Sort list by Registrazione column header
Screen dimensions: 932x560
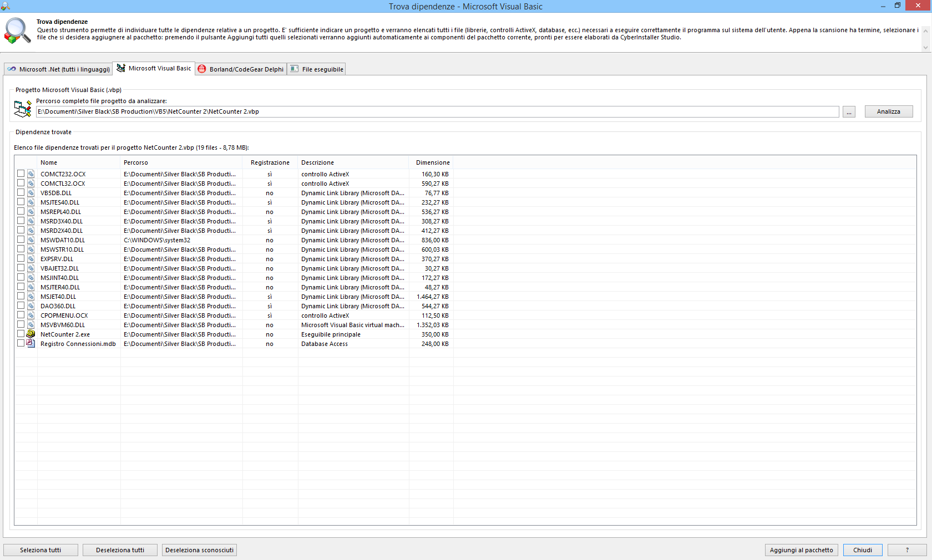[x=270, y=162]
